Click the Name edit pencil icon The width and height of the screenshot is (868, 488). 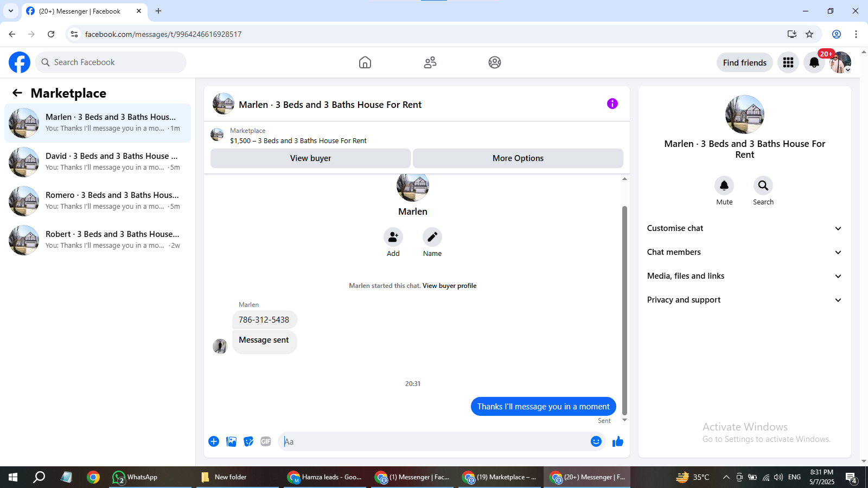click(432, 237)
